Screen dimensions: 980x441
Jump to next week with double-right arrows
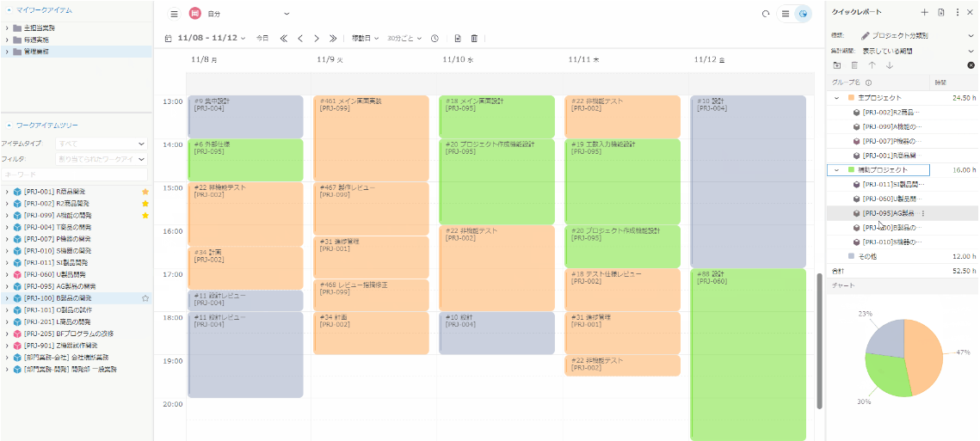click(x=333, y=39)
